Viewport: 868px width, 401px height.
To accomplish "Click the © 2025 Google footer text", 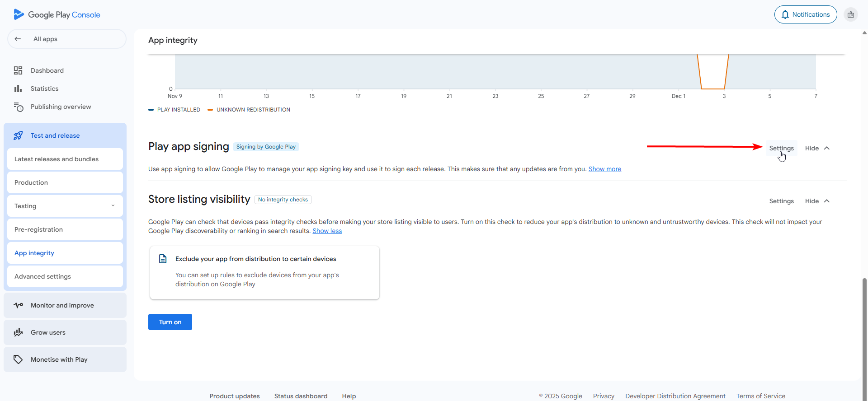I will point(561,396).
